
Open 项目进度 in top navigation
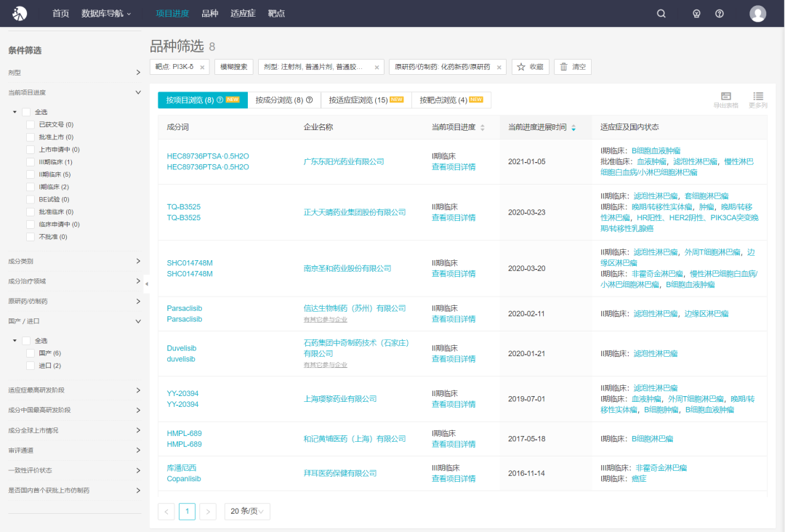point(172,14)
